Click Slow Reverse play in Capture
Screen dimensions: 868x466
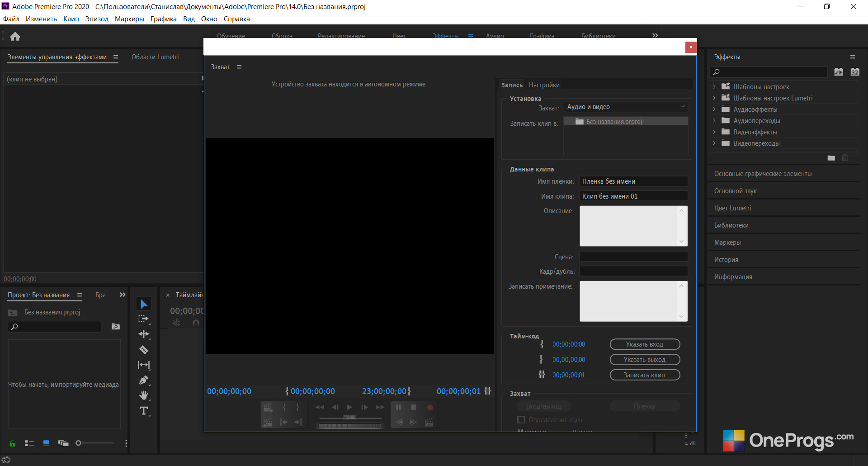[399, 422]
